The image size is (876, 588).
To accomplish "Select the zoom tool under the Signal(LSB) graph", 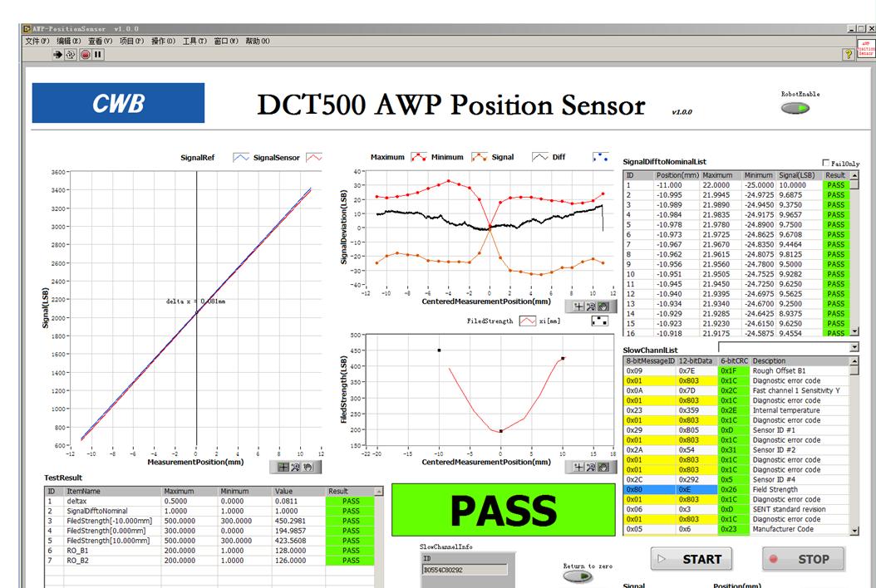I will point(296,468).
